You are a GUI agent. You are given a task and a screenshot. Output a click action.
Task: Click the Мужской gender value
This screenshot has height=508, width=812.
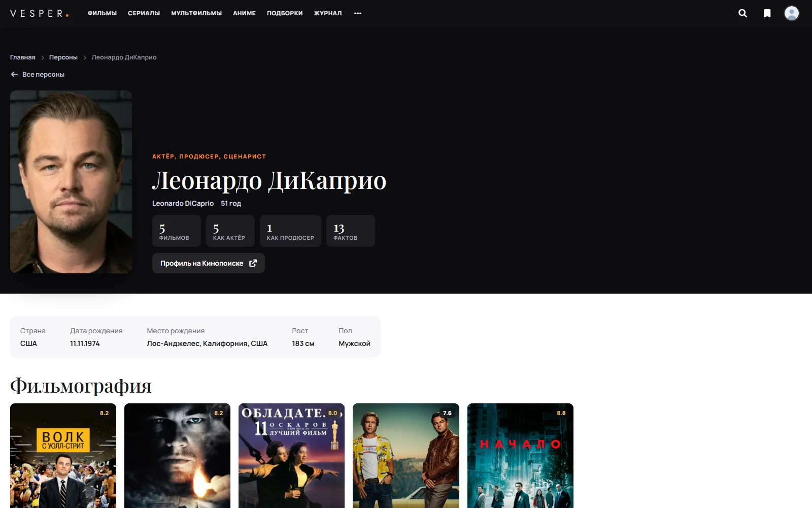pyautogui.click(x=354, y=343)
